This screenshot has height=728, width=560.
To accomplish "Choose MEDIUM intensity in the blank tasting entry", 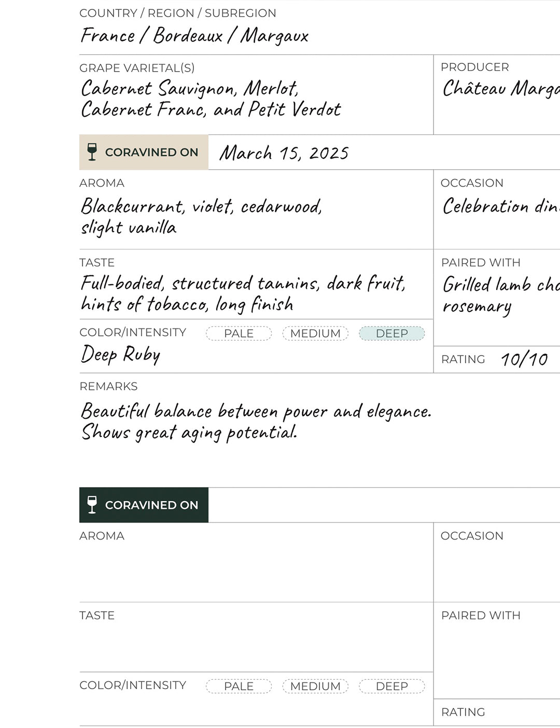I will 315,686.
